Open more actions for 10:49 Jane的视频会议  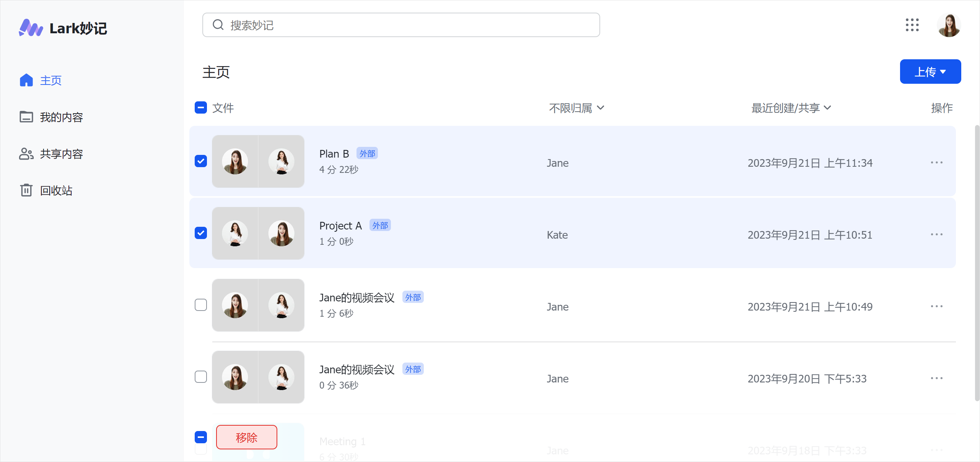[937, 306]
